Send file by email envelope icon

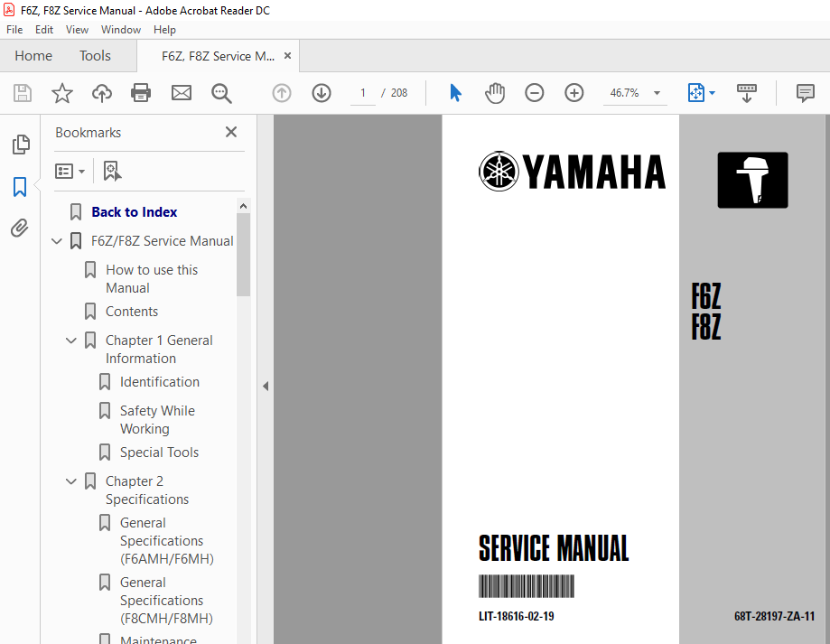point(181,93)
